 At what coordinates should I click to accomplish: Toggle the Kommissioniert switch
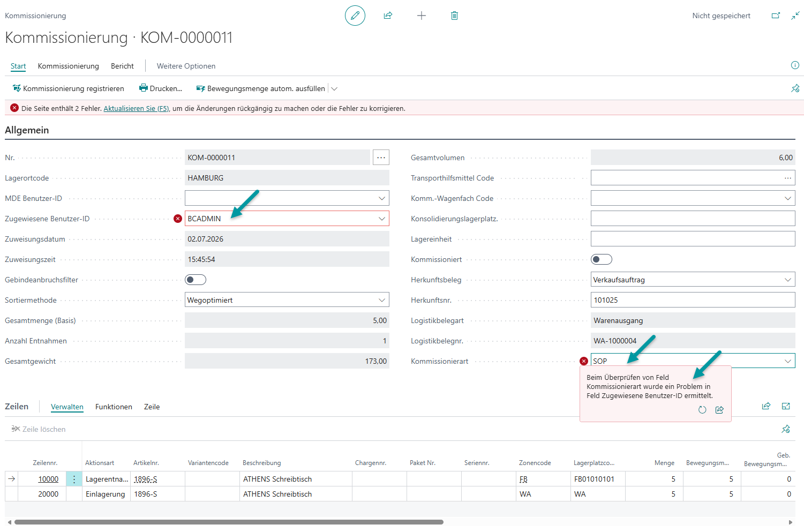point(602,259)
